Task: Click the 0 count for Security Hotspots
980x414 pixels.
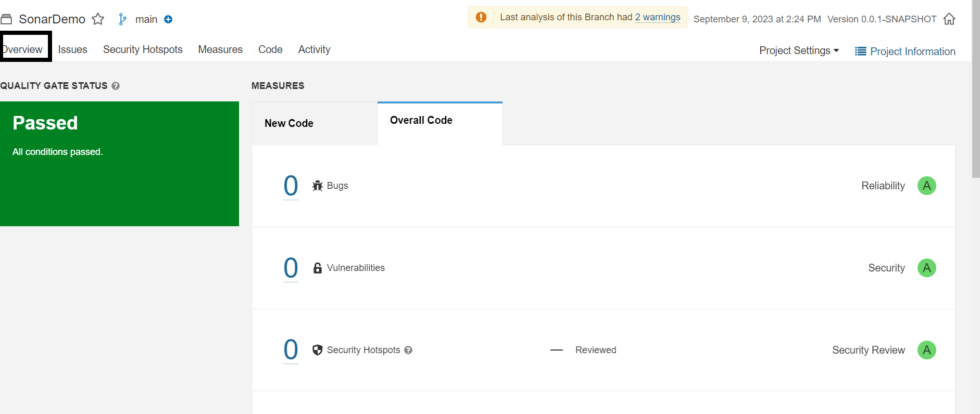Action: tap(291, 350)
